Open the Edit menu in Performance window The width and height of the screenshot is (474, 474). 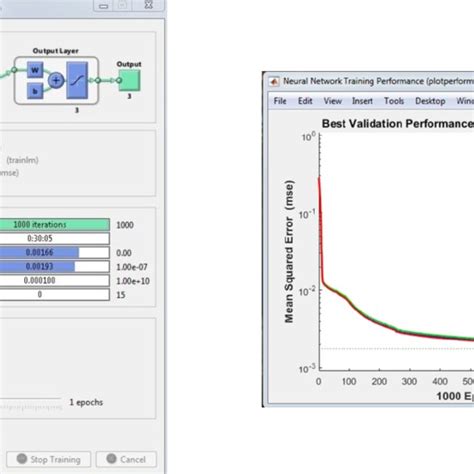coord(305,101)
